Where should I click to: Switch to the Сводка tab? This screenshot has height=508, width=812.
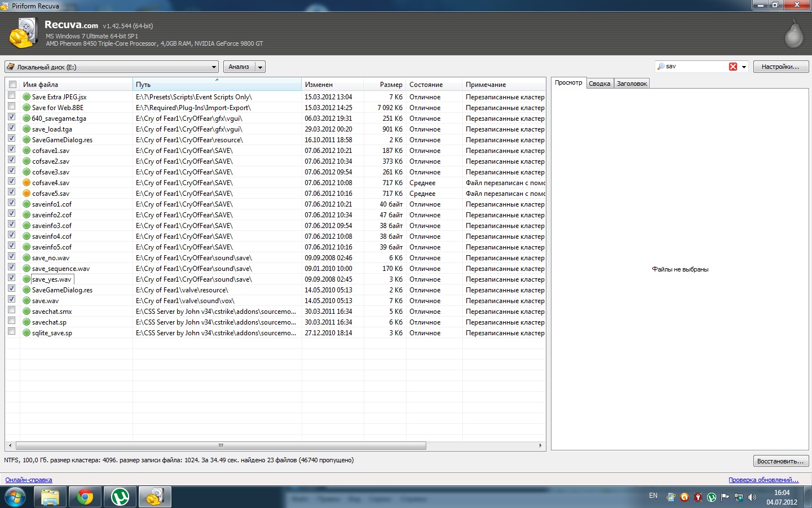(599, 84)
